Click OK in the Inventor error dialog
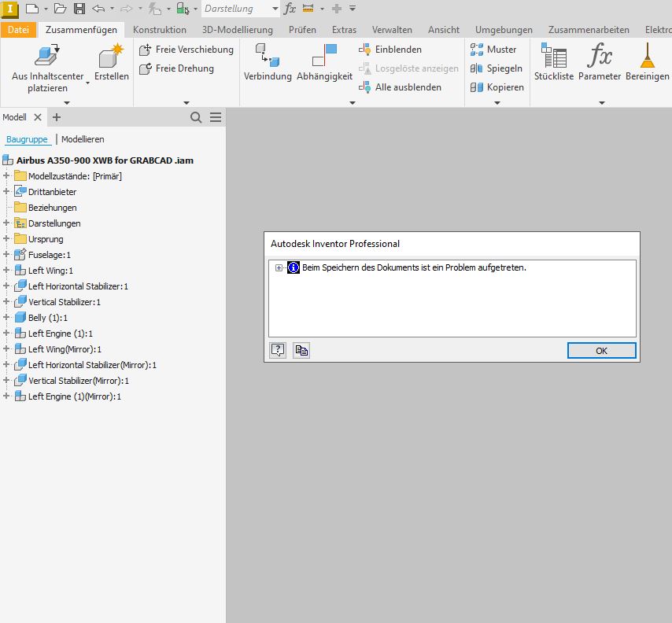672x623 pixels. (601, 351)
